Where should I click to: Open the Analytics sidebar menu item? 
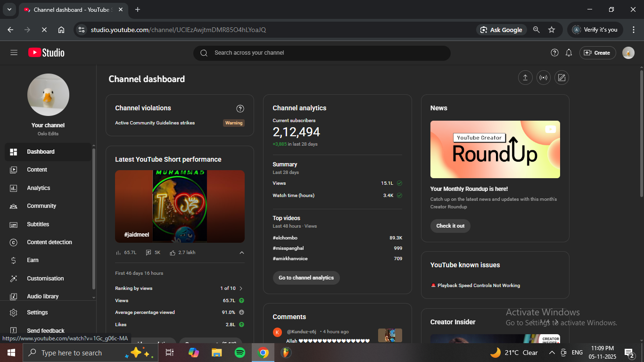38,188
